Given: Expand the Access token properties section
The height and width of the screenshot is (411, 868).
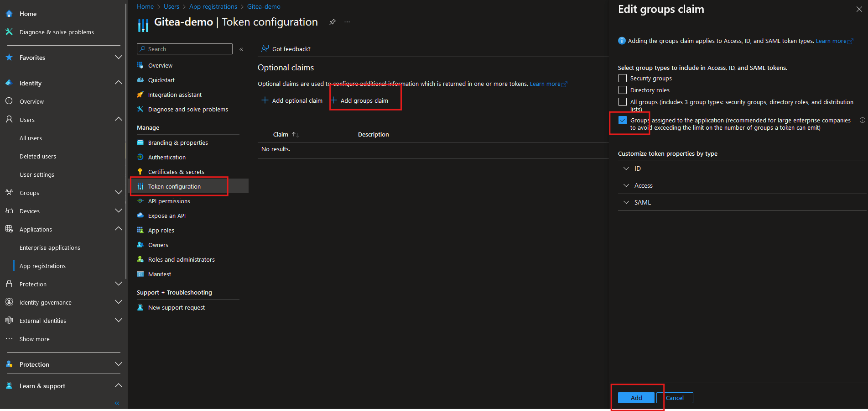Looking at the screenshot, I should click(x=742, y=185).
